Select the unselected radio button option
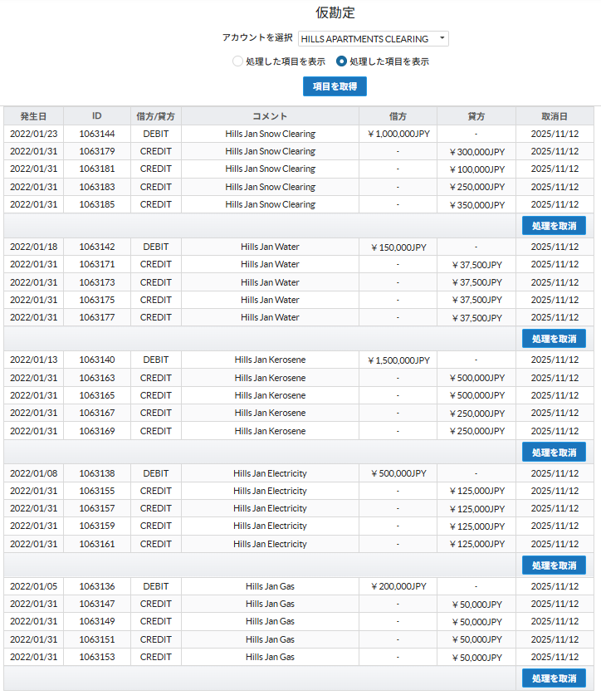Viewport: 601px width, 700px height. (x=238, y=61)
